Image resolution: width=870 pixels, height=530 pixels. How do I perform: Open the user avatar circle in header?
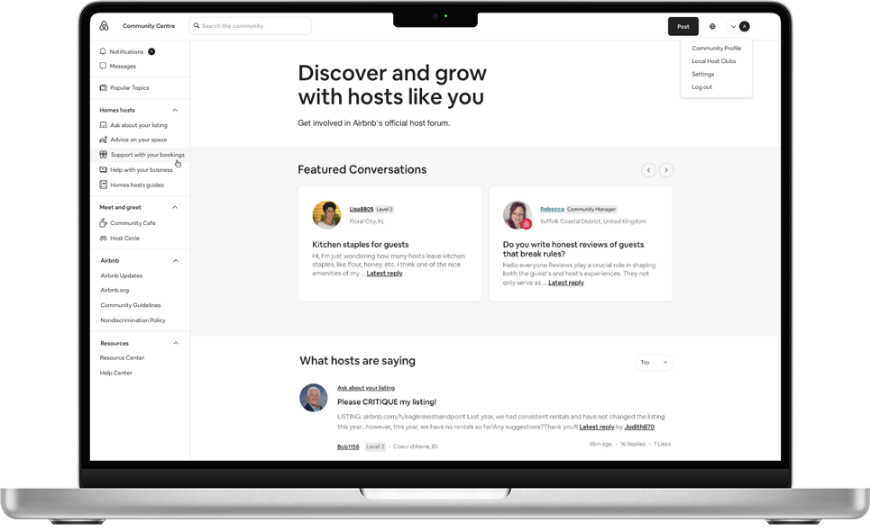(x=745, y=26)
